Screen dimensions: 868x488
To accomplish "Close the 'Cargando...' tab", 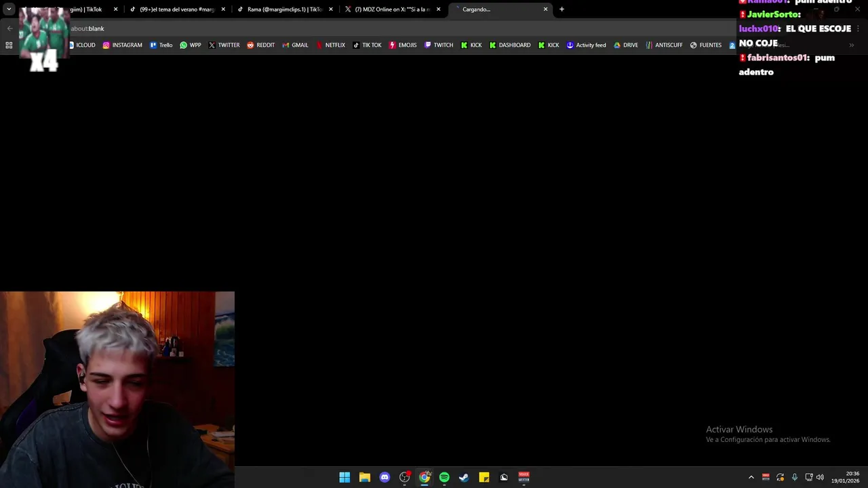I will coord(545,9).
